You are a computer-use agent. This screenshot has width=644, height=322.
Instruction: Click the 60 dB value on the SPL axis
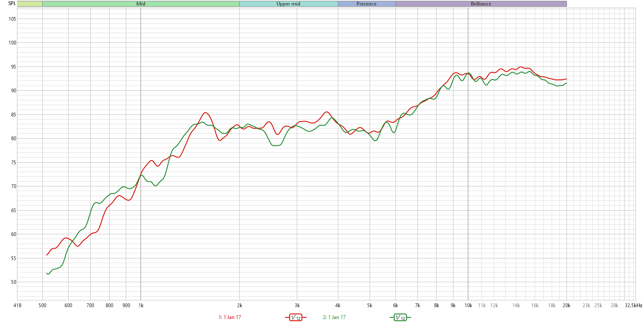tap(13, 234)
